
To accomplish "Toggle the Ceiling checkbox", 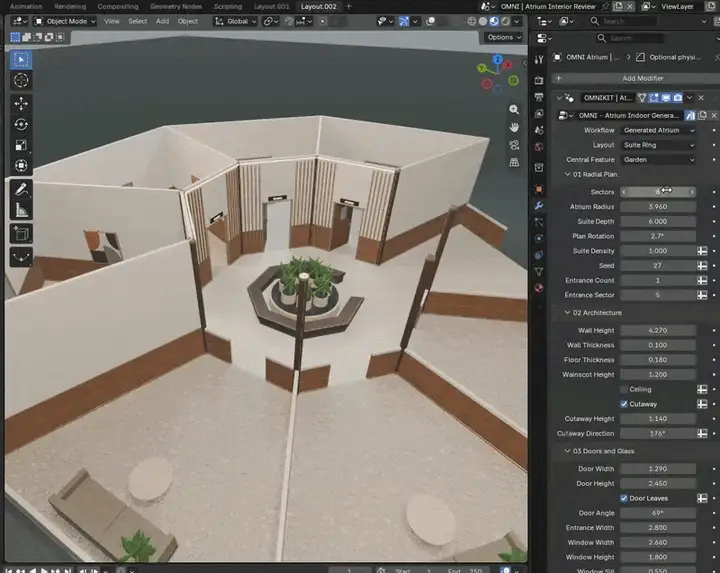I will pyautogui.click(x=624, y=389).
